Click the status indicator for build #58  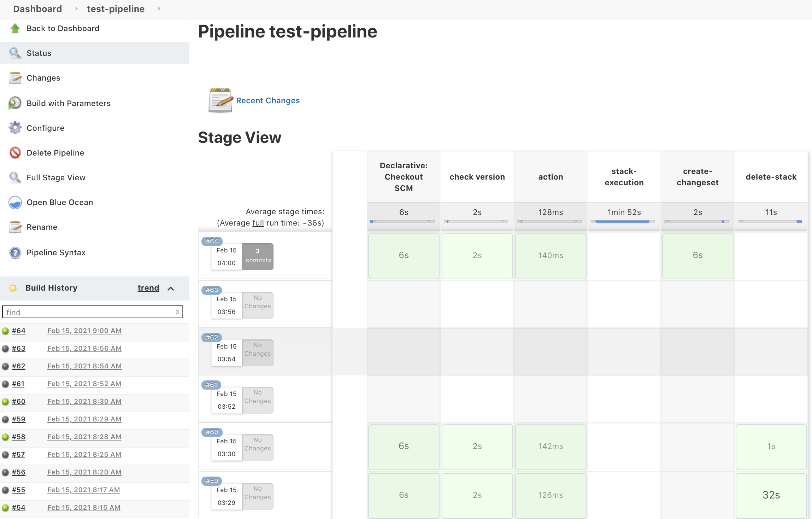tap(5, 437)
